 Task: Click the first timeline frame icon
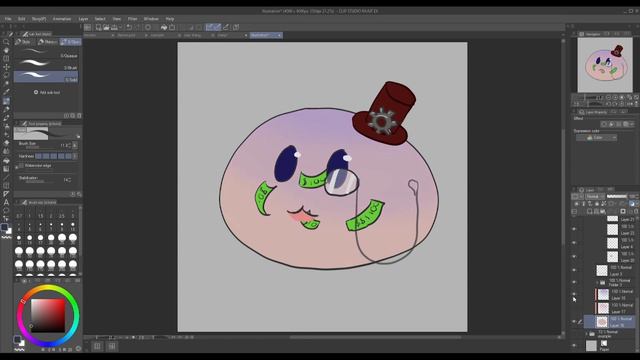[97, 346]
